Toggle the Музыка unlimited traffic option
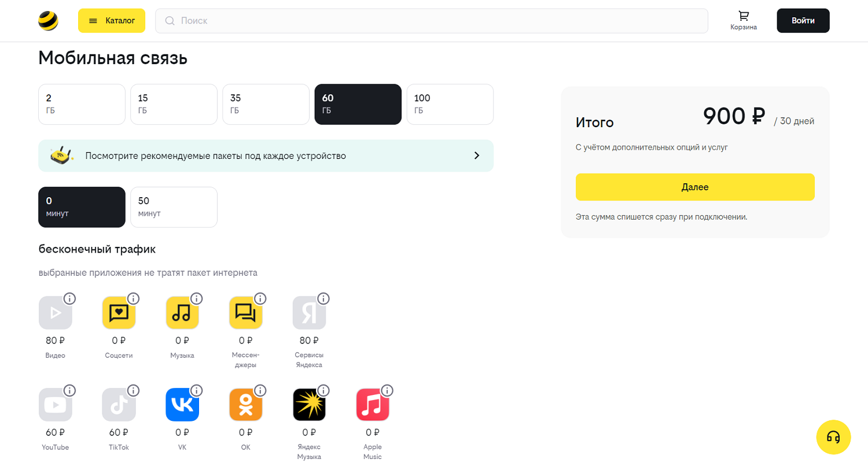Viewport: 868px width, 470px height. click(182, 313)
